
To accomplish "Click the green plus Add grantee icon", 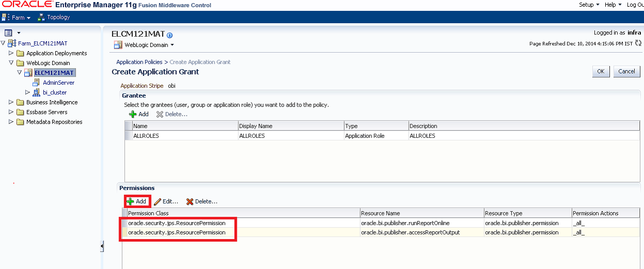I will click(x=133, y=114).
